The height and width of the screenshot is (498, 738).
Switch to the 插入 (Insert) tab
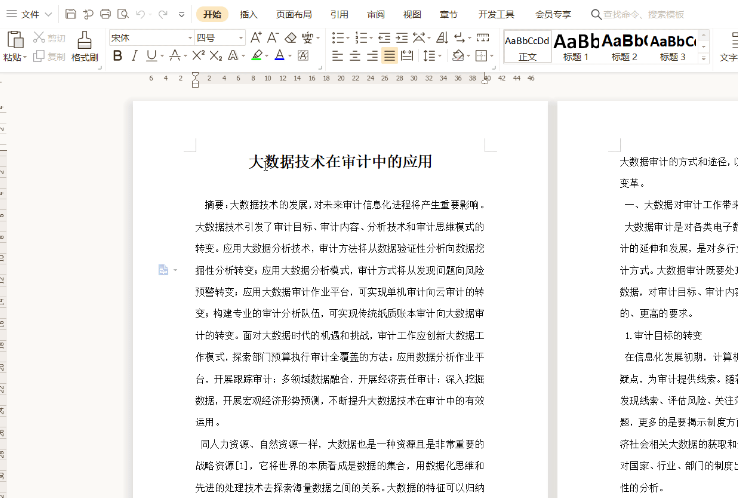tap(248, 14)
